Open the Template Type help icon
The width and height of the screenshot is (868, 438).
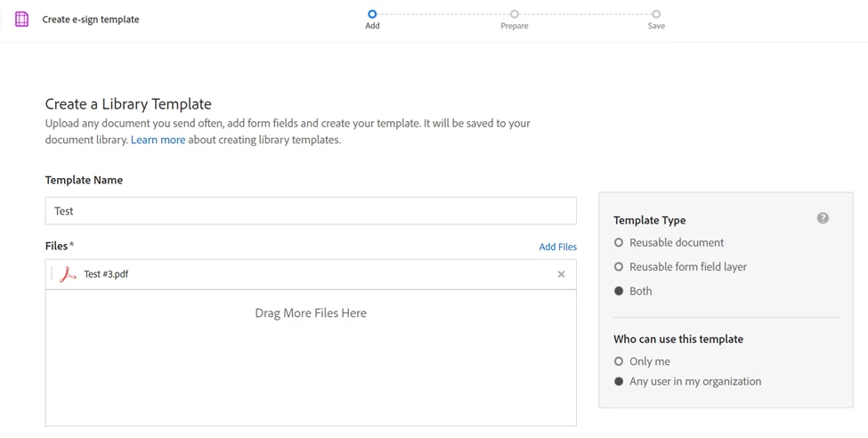coord(823,218)
